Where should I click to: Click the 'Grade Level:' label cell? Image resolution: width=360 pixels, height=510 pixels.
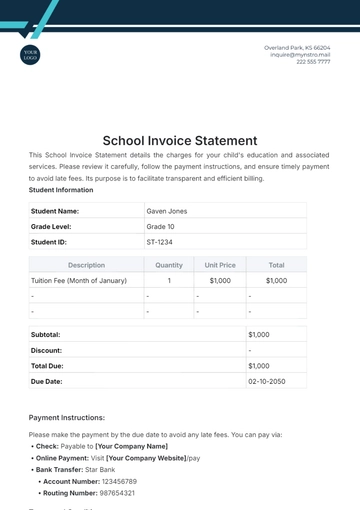point(87,227)
